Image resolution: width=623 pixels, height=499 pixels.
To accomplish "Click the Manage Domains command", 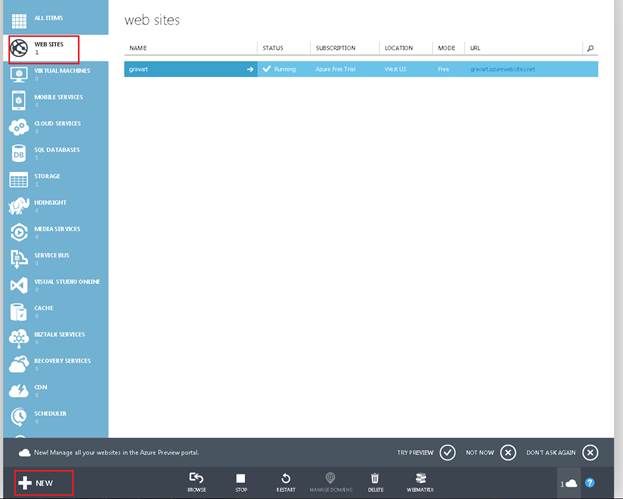I will pyautogui.click(x=331, y=482).
